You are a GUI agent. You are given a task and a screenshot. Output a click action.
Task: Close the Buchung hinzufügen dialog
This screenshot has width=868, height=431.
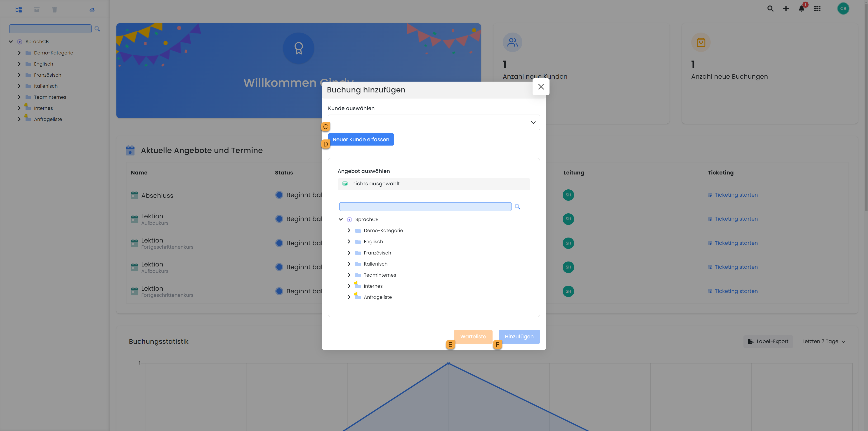click(541, 87)
